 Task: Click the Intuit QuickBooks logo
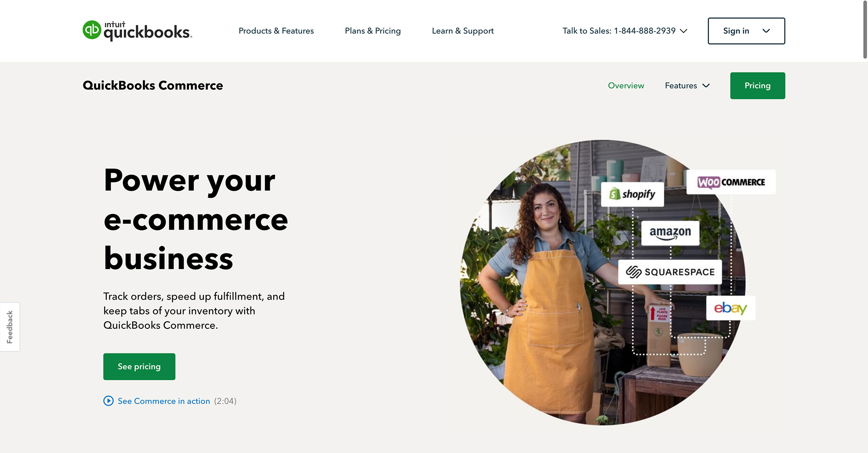137,31
